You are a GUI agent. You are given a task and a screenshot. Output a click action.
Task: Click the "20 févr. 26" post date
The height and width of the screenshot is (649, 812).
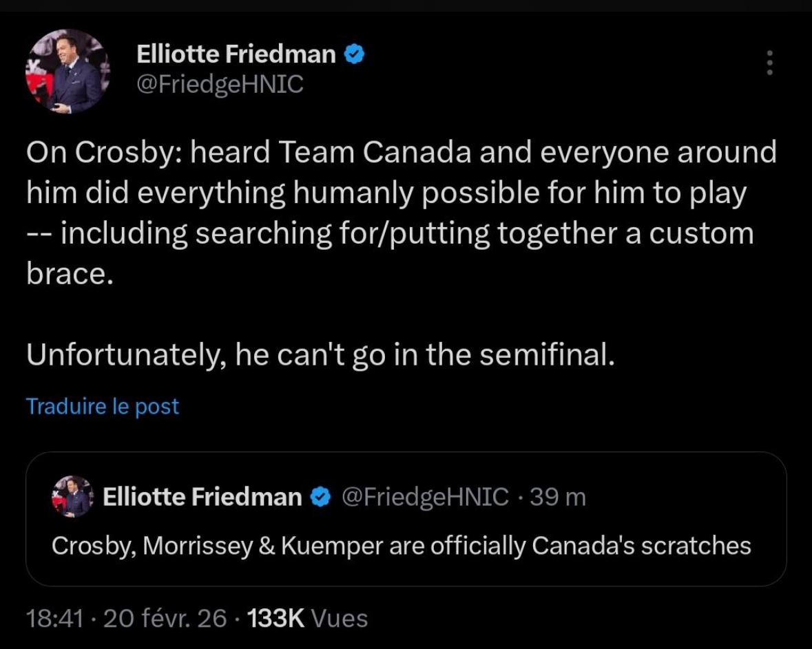click(x=165, y=618)
